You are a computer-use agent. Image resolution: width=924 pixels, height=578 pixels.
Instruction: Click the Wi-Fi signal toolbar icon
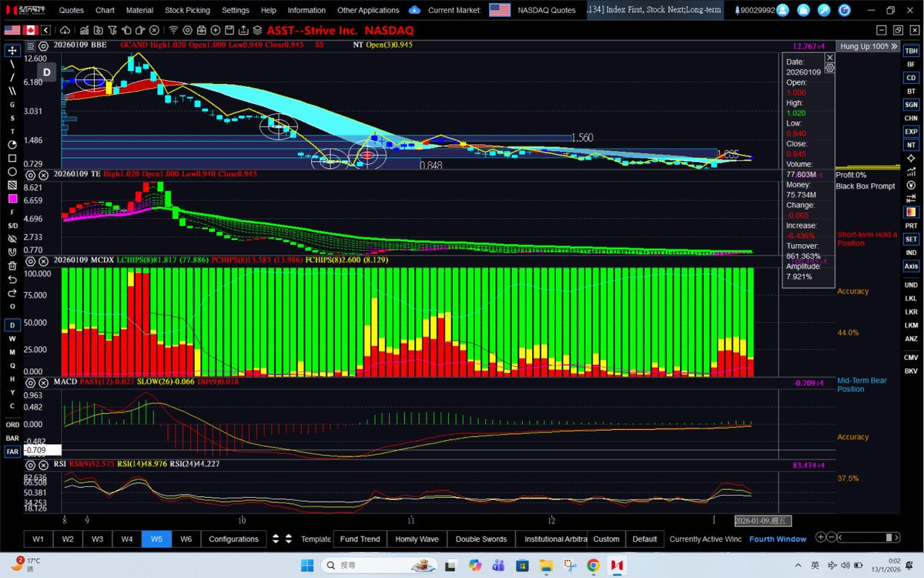point(173,30)
